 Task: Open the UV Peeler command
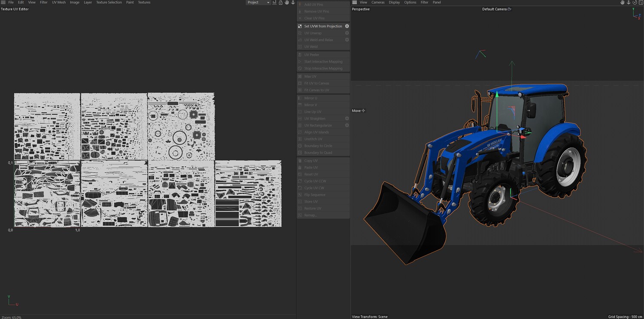click(323, 55)
